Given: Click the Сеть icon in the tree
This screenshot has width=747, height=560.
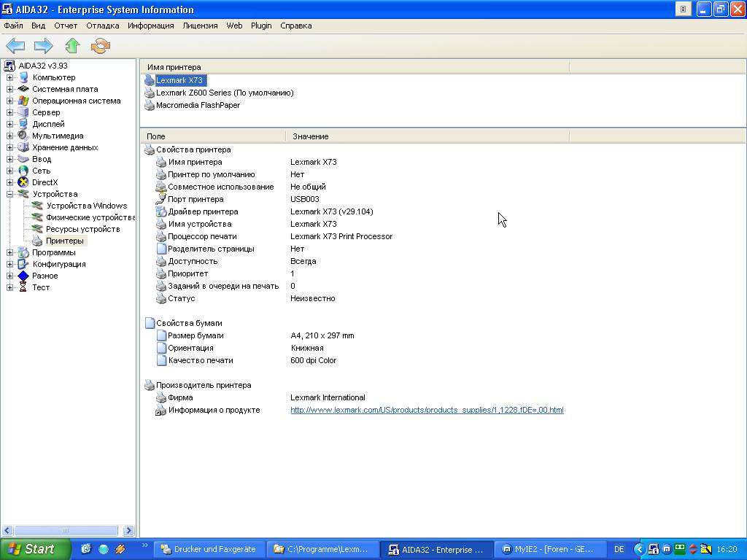Looking at the screenshot, I should pos(23,171).
